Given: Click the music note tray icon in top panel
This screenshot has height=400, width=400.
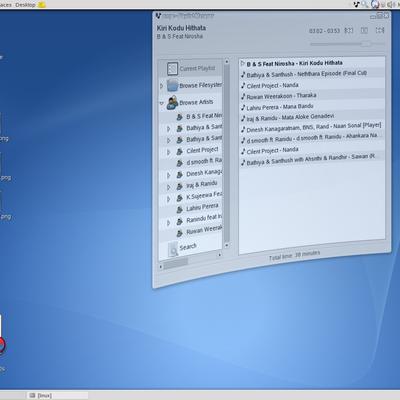Looking at the screenshot, I should 356,4.
